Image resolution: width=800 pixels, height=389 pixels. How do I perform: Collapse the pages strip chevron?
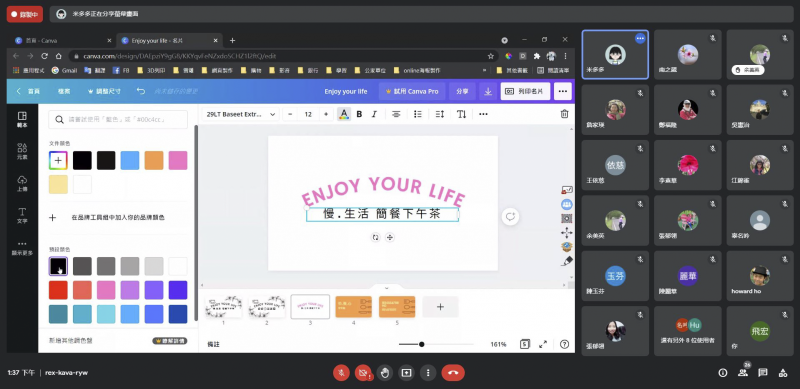386,288
